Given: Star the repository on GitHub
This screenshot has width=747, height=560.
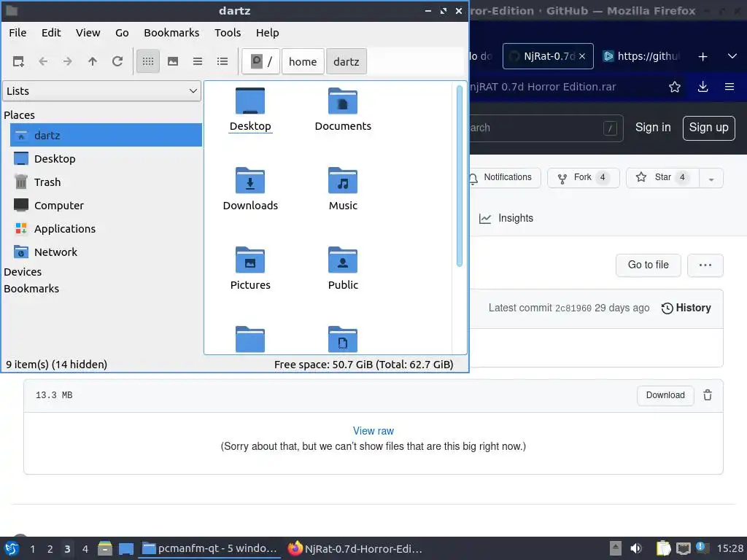Looking at the screenshot, I should coord(662,178).
